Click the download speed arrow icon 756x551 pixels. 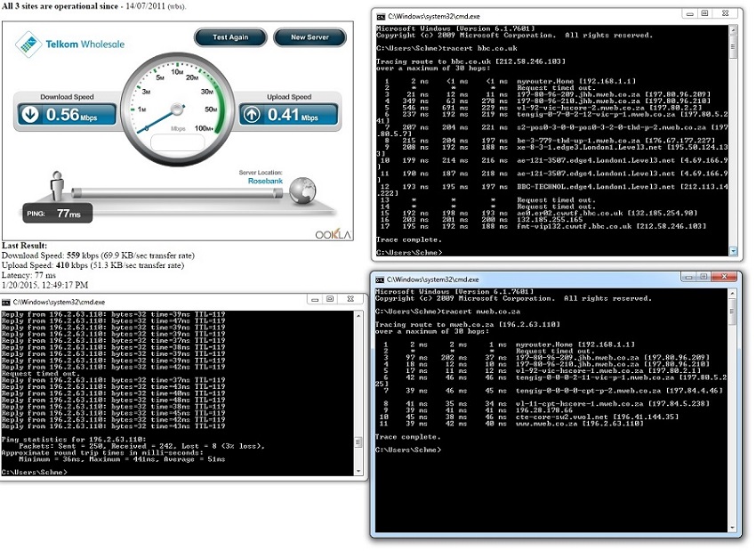click(30, 114)
